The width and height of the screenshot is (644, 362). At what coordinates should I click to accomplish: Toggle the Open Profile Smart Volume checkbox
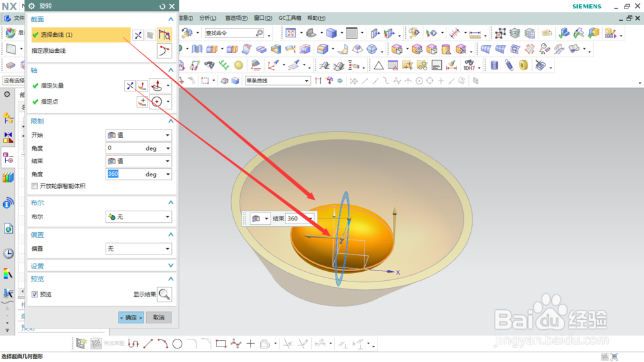(35, 186)
